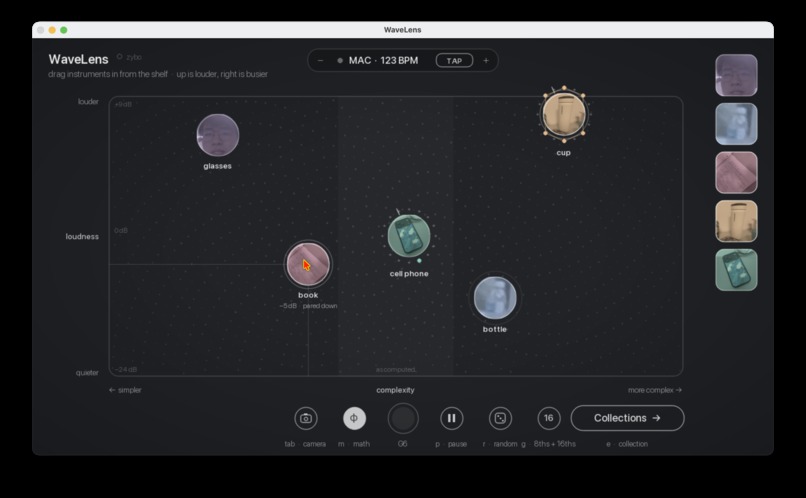Click the '8ths + 16ths' label
The height and width of the screenshot is (498, 806).
(555, 444)
